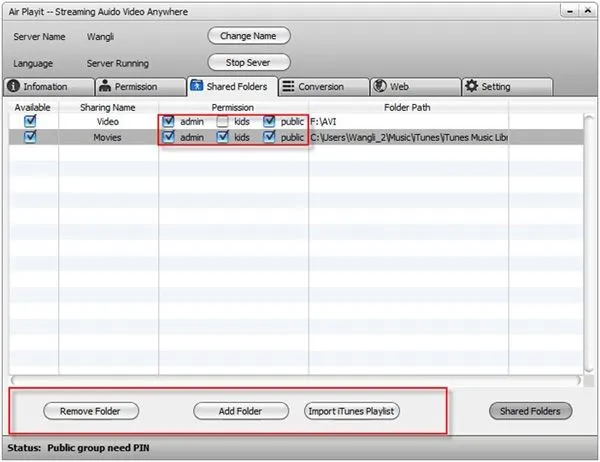
Task: Go to the Web tab
Action: pyautogui.click(x=411, y=87)
